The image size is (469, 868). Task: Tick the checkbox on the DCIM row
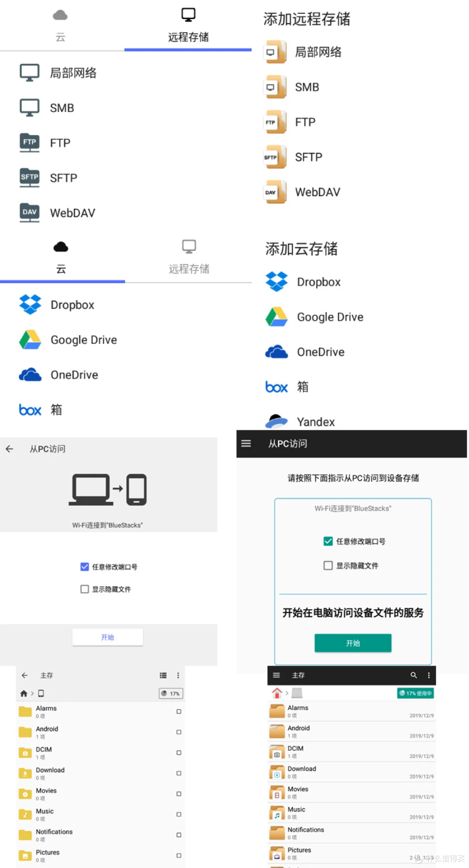click(179, 752)
